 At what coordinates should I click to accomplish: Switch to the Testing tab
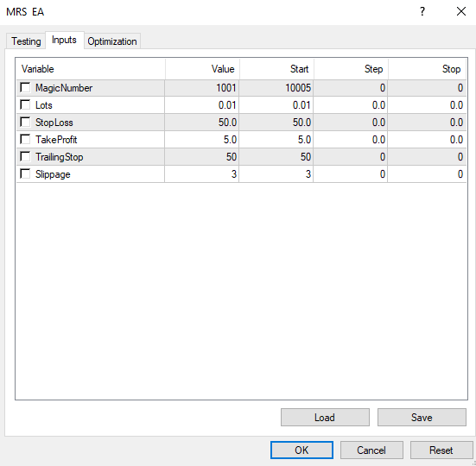click(26, 41)
